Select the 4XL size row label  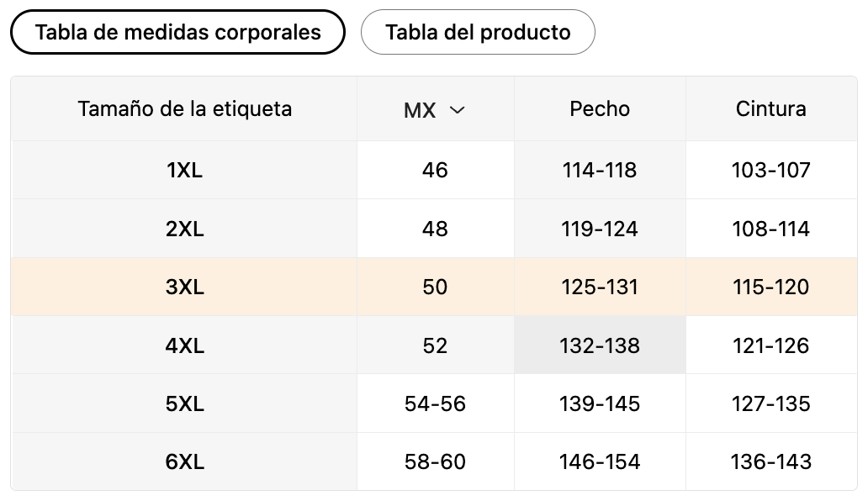pos(184,345)
